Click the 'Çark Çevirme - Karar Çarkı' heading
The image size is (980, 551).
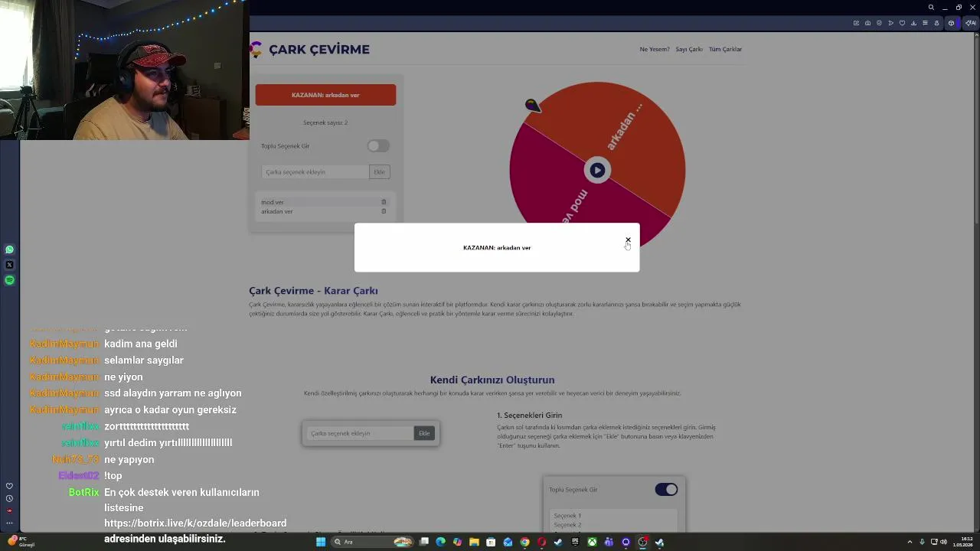(x=313, y=291)
